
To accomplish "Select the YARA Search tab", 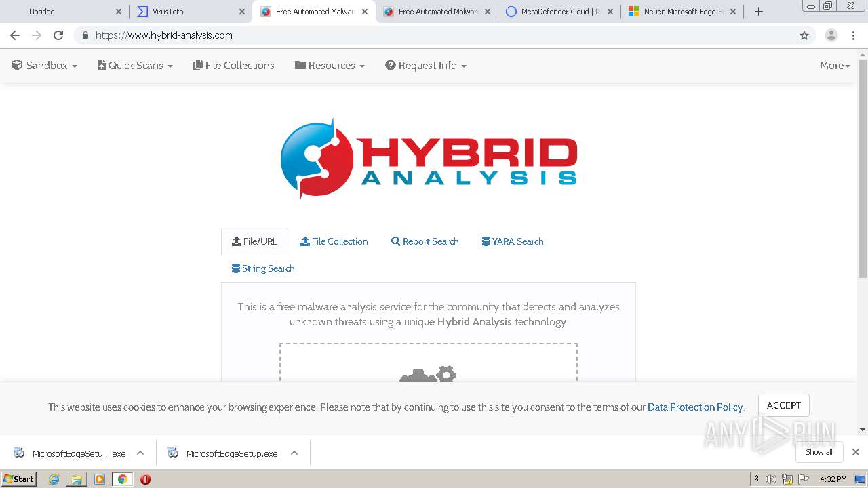I will click(x=513, y=241).
